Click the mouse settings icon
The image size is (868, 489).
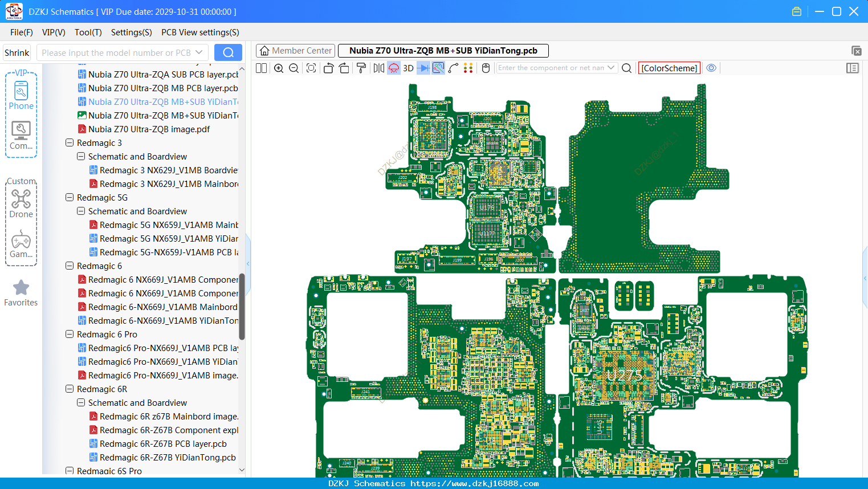click(x=486, y=68)
